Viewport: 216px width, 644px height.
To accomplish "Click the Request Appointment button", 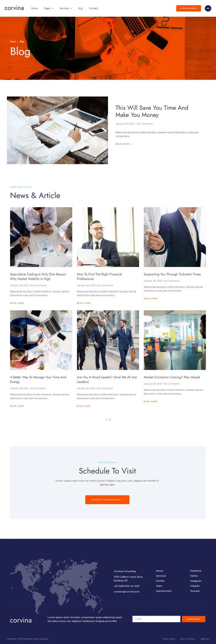I will pos(107,500).
